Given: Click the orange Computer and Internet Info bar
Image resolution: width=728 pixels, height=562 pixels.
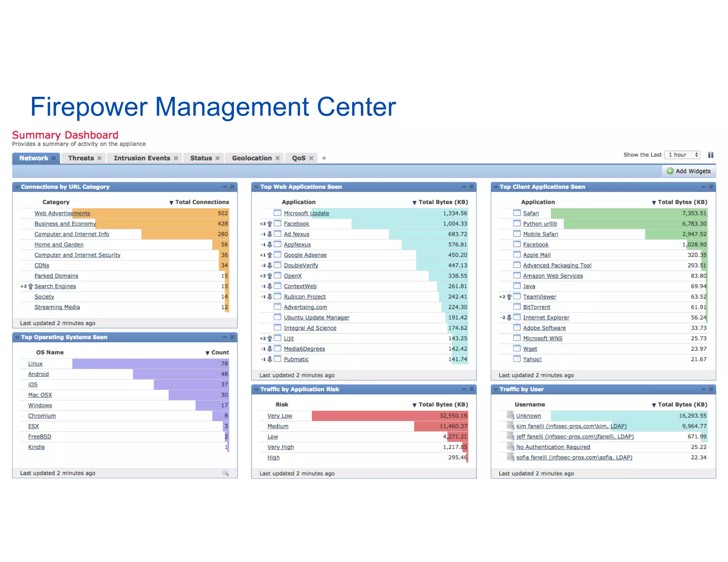Looking at the screenshot, I should 185,234.
